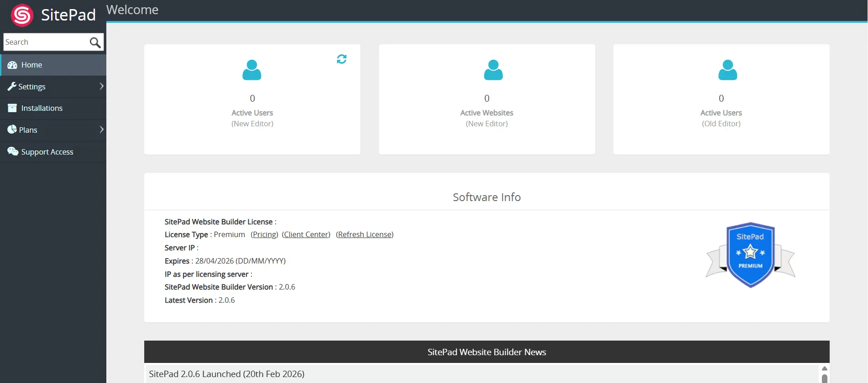
Task: Open the Settings menu item
Action: coord(53,87)
